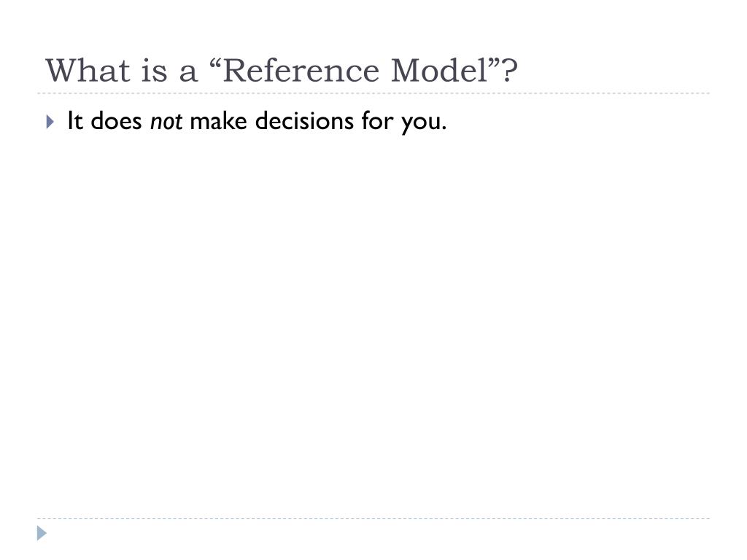Screen dimensions: 747x560
Task: Click the slide title 'What is a Reference Model'
Action: click(x=282, y=71)
